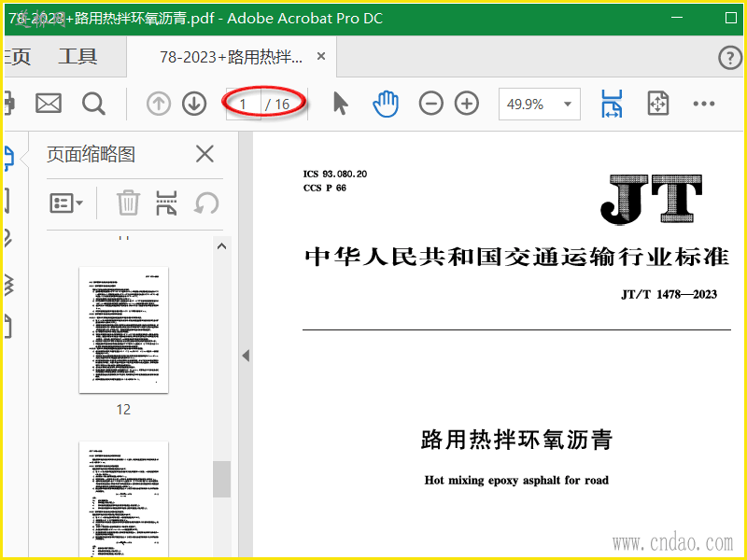The image size is (747, 560).
Task: Click the current page number field
Action: point(244,104)
